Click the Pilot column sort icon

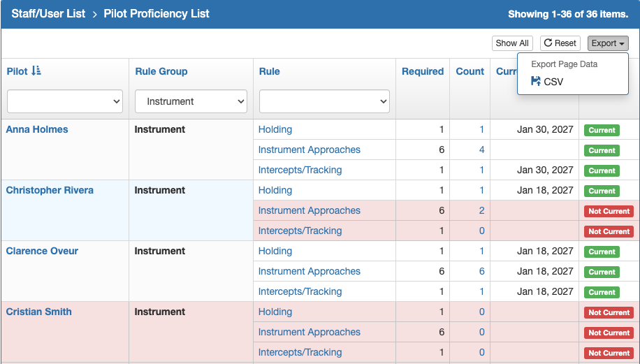(36, 71)
